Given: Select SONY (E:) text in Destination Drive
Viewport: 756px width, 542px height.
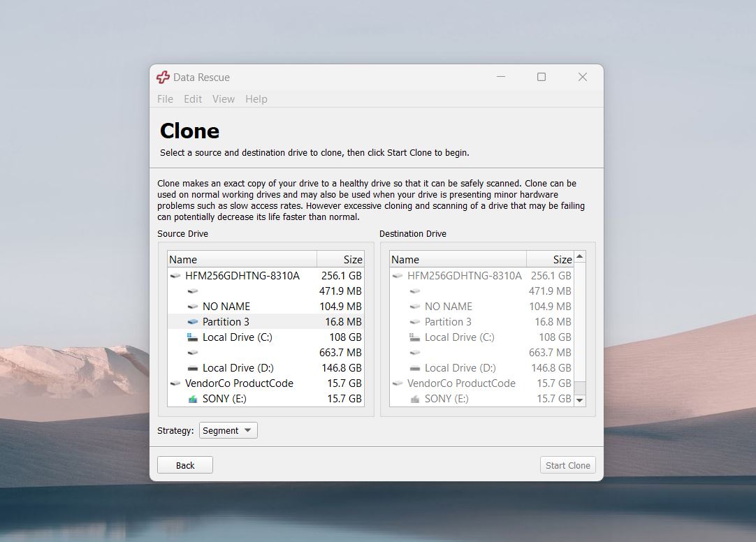Looking at the screenshot, I should [x=446, y=399].
